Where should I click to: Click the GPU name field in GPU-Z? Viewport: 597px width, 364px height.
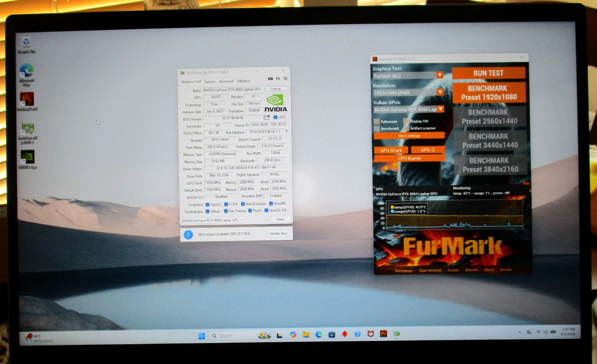point(233,90)
